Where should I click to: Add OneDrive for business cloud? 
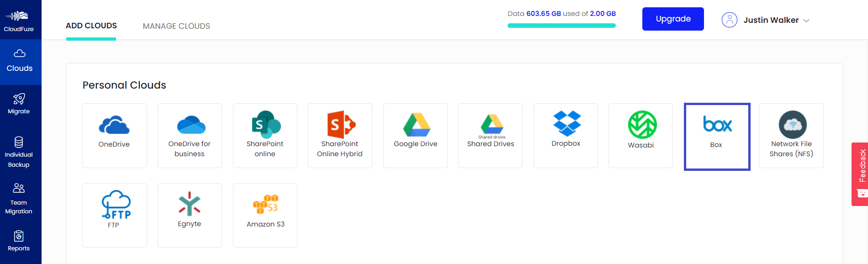click(x=190, y=136)
